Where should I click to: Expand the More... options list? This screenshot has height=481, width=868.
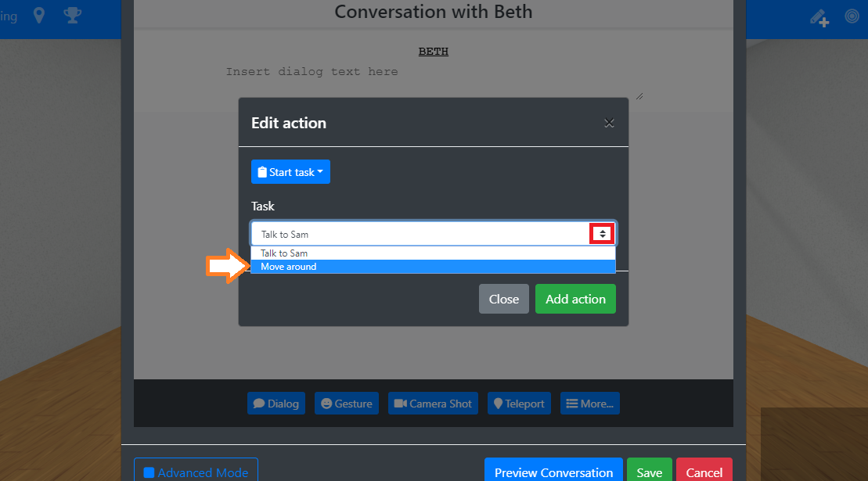590,404
